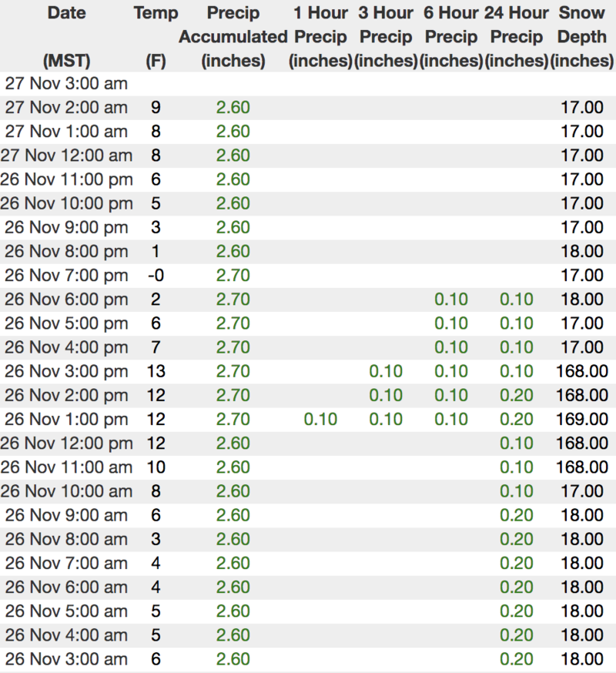Select the 3 Hour Precip column header
The height and width of the screenshot is (673, 616).
386,37
